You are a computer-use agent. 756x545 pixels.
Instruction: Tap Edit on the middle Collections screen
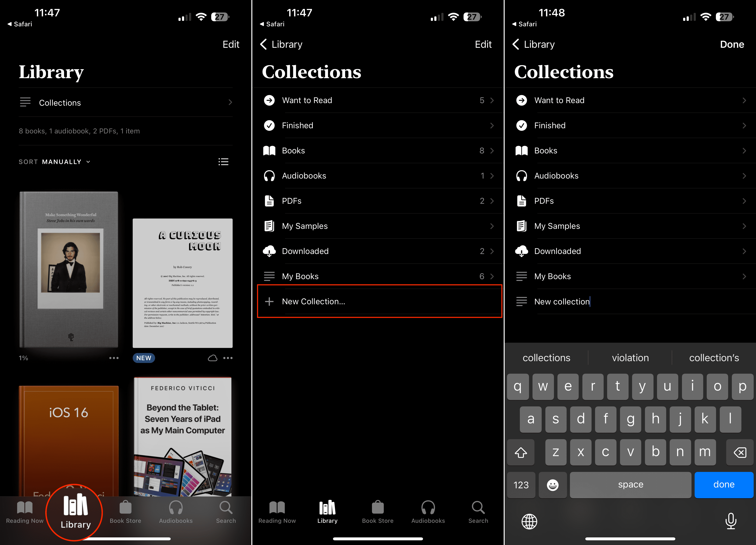pos(483,44)
